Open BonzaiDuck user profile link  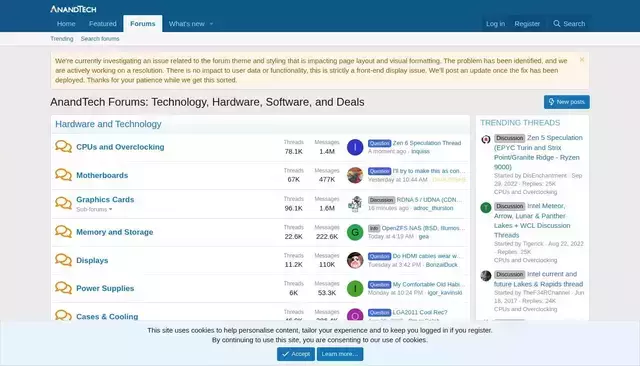(442, 265)
